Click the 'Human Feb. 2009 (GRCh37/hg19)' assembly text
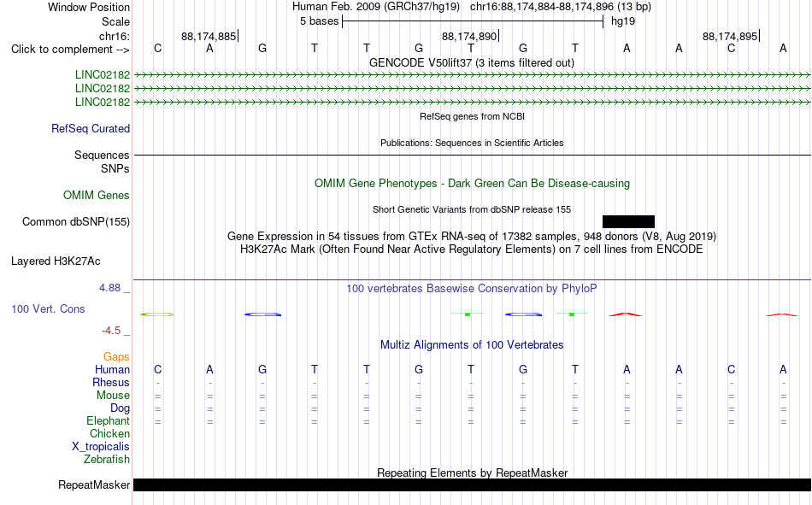 point(376,7)
